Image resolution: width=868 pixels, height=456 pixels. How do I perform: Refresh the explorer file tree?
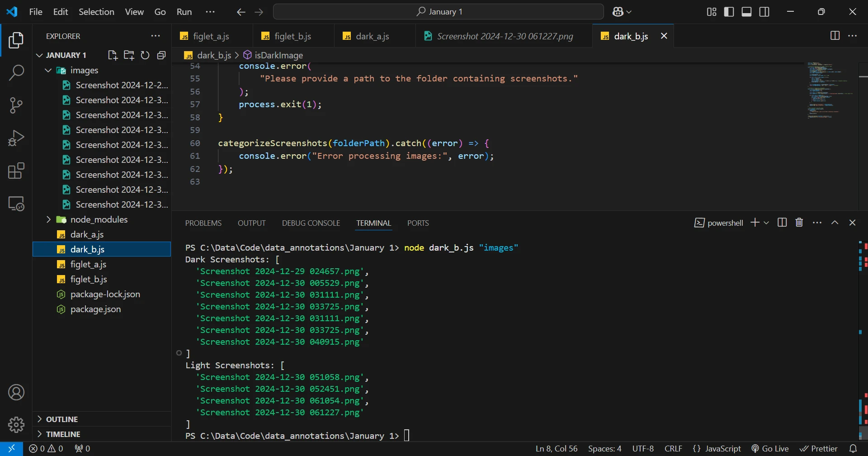click(x=145, y=55)
